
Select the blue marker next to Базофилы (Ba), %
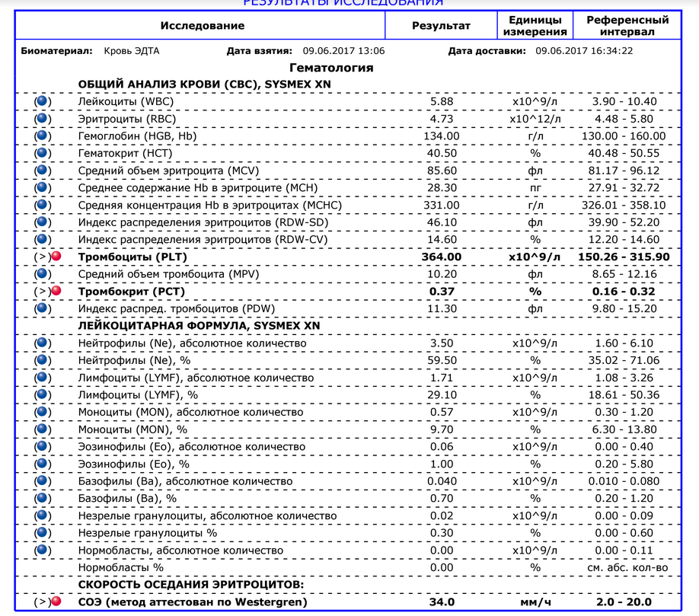(43, 498)
